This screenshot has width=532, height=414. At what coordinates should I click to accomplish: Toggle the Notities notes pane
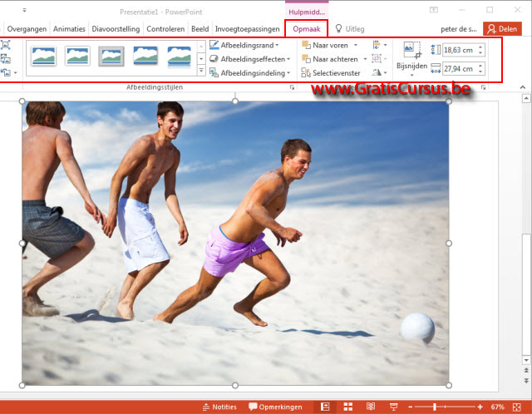point(219,407)
